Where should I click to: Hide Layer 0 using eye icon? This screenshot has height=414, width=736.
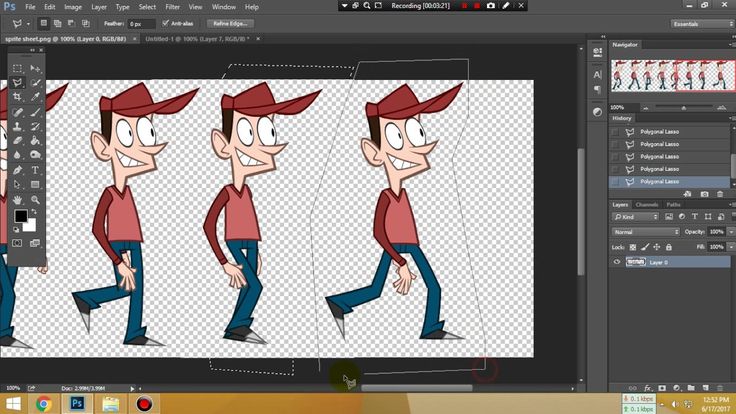point(616,262)
